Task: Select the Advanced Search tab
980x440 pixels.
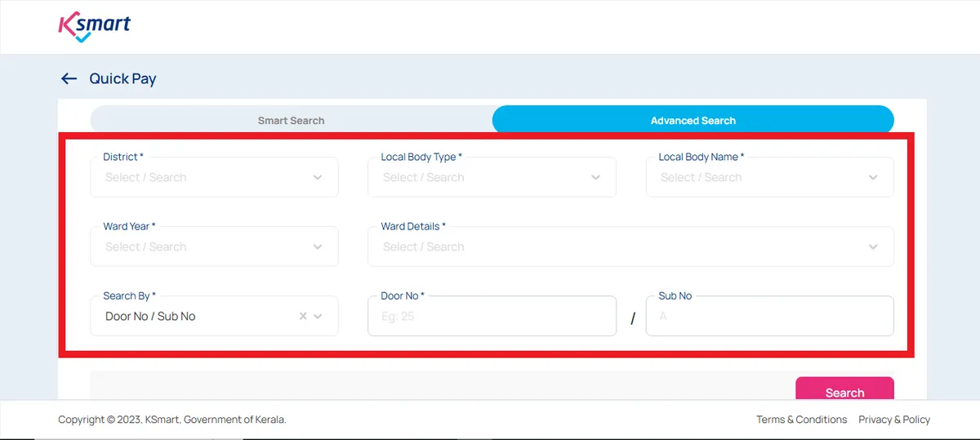Action: coord(693,120)
